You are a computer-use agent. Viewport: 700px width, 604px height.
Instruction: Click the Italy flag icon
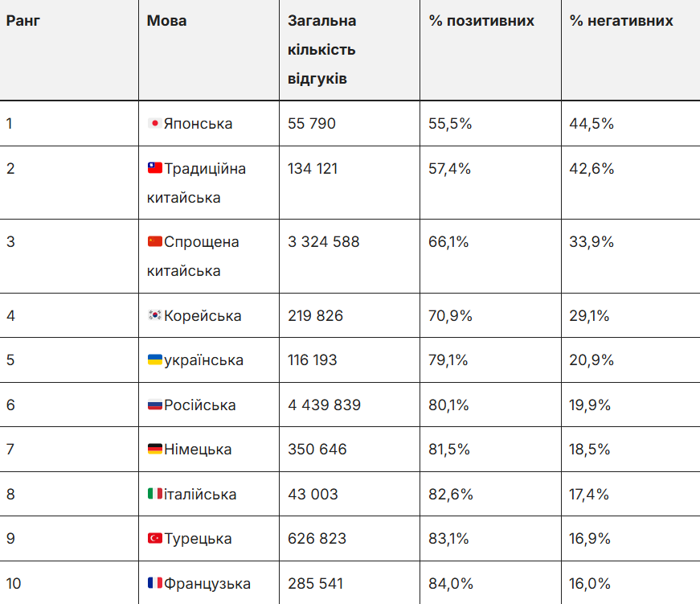(154, 494)
